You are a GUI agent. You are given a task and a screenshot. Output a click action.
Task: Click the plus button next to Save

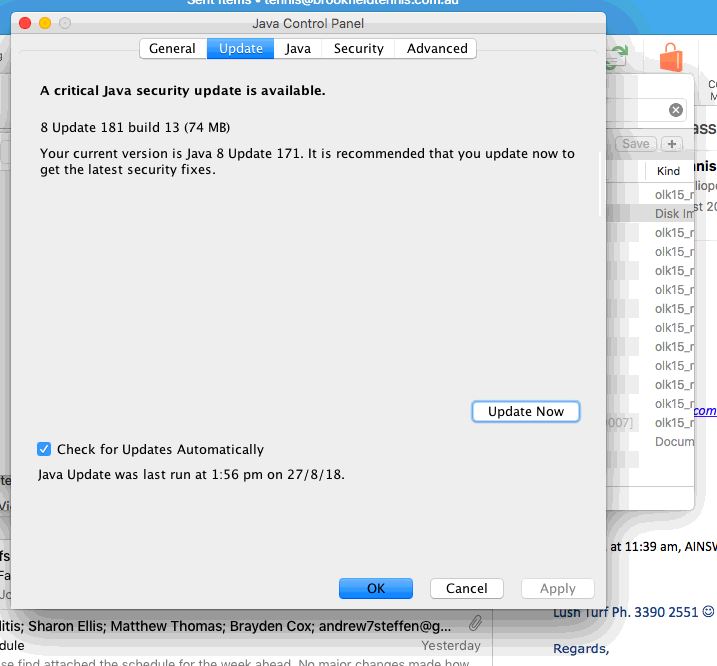point(672,144)
